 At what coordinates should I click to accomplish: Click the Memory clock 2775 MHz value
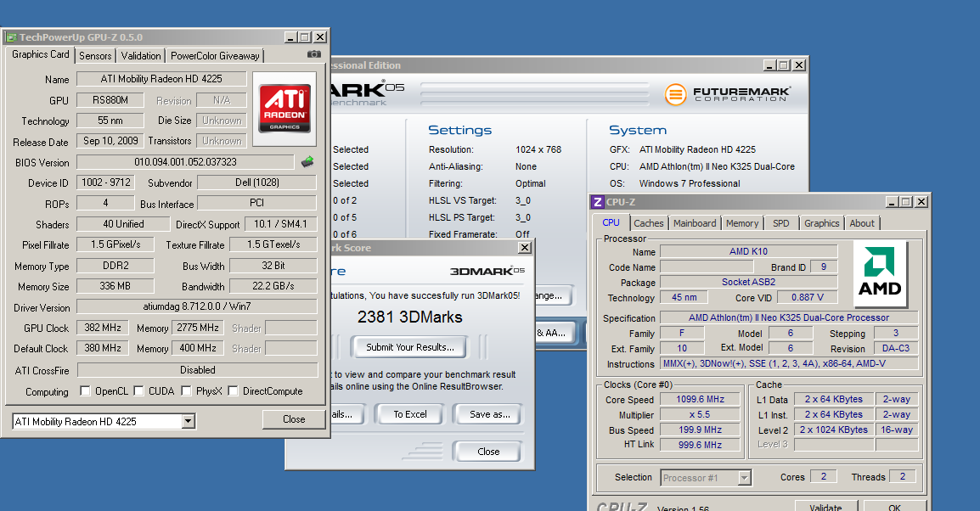coord(197,328)
